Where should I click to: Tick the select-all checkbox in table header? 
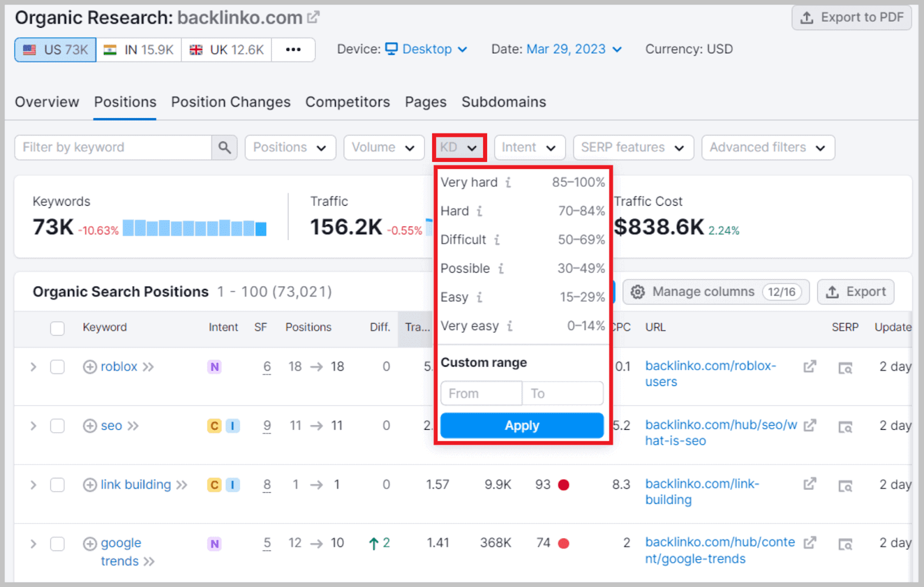pyautogui.click(x=57, y=328)
